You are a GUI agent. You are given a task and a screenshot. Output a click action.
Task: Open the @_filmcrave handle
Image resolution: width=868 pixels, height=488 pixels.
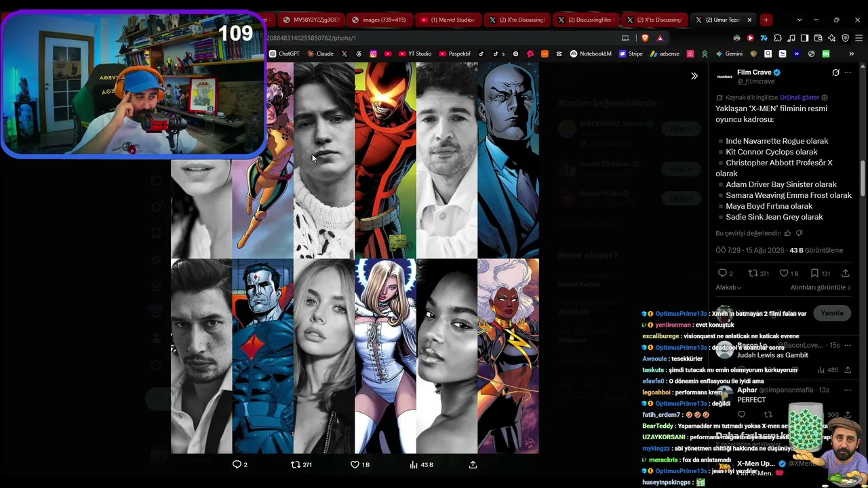(x=755, y=81)
